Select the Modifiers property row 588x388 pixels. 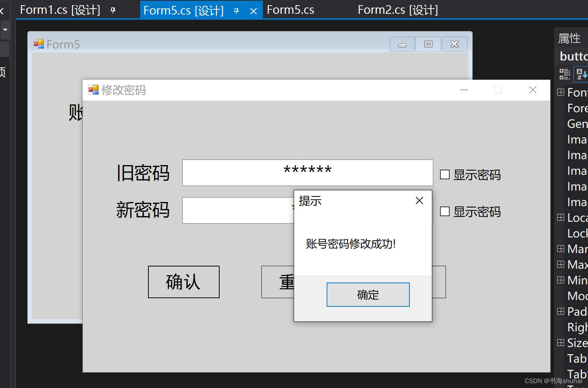pos(573,296)
